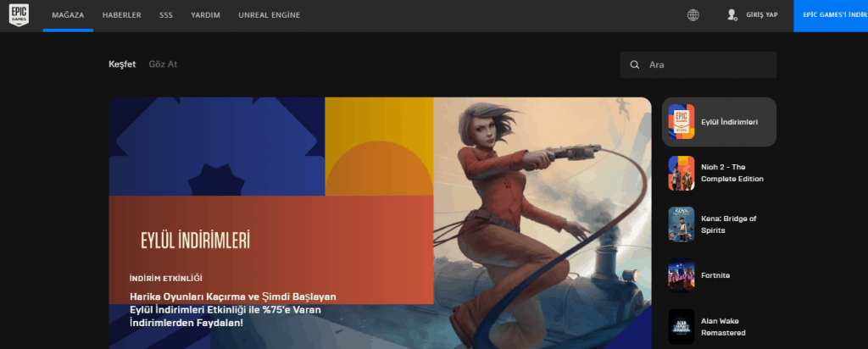868x349 pixels.
Task: Switch to the Keşfet tab
Action: (x=122, y=64)
